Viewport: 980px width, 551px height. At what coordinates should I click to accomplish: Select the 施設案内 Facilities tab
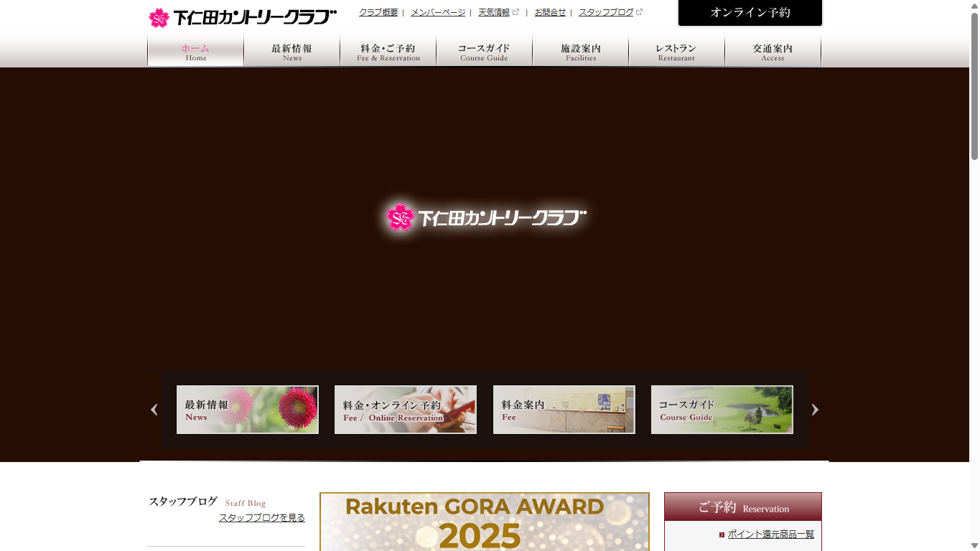[580, 52]
